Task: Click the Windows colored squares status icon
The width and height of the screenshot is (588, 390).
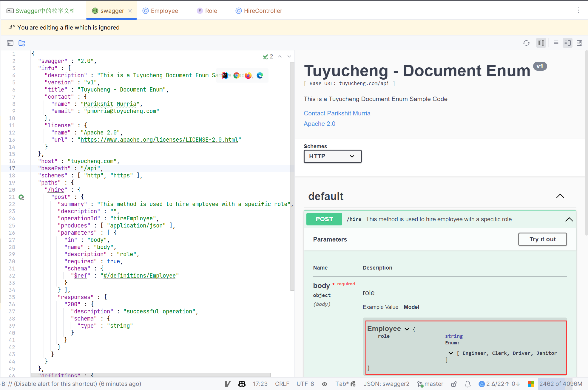Action: pyautogui.click(x=531, y=384)
